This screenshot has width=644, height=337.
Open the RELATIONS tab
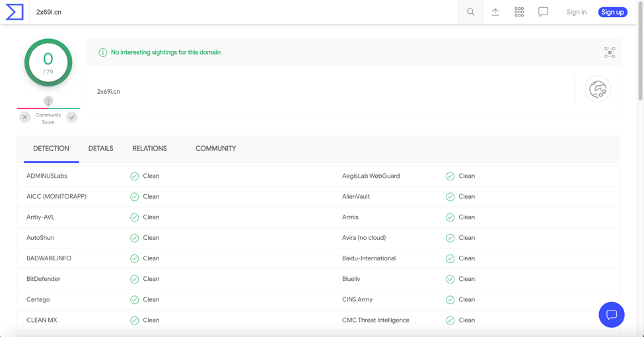point(149,149)
